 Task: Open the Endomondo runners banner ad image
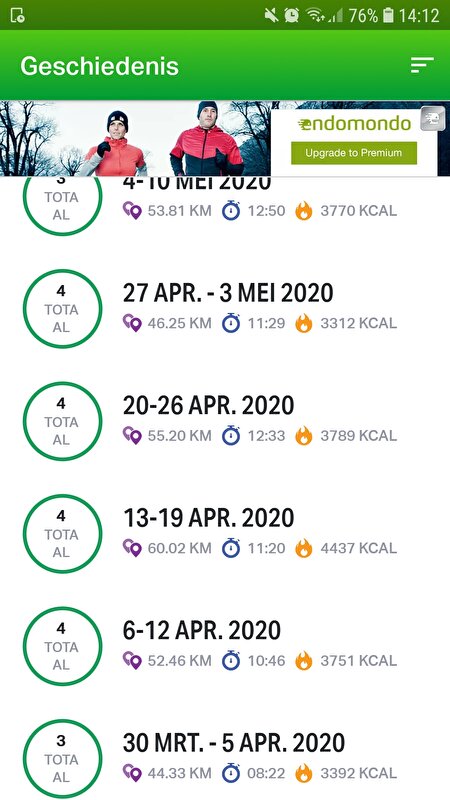click(135, 138)
